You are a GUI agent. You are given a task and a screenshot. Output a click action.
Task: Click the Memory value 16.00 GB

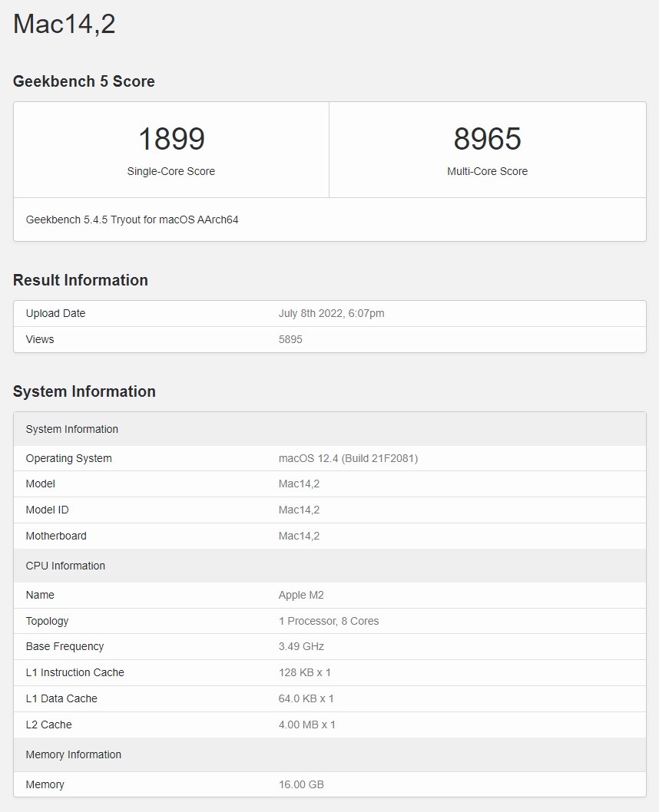300,784
